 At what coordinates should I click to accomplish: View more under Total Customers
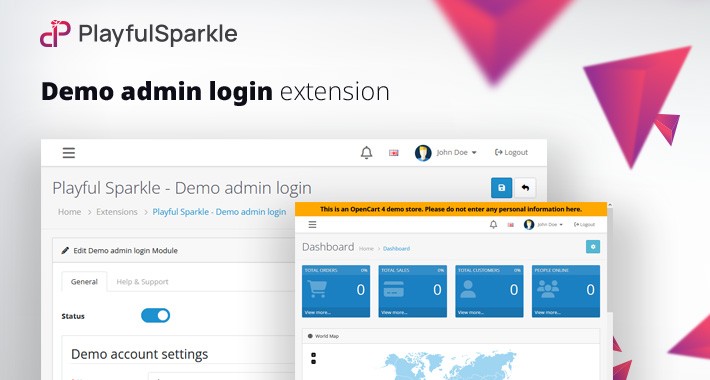click(x=471, y=313)
